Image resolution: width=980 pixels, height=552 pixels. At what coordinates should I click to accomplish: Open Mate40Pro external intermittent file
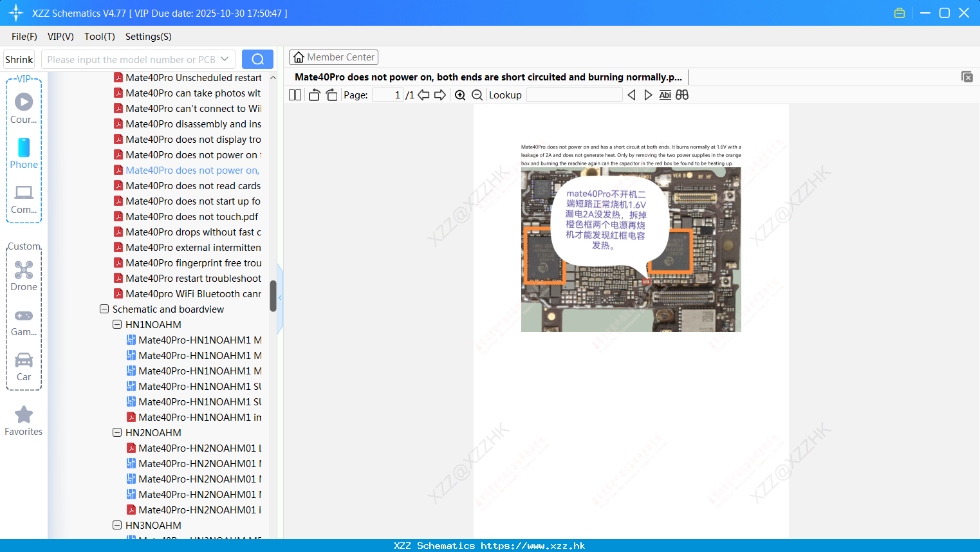187,247
